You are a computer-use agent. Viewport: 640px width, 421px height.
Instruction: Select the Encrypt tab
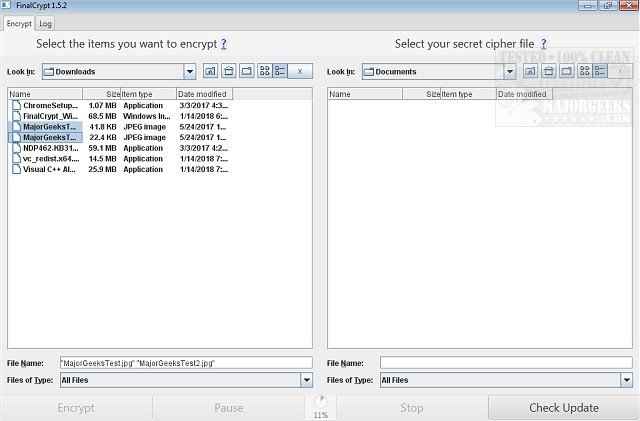pyautogui.click(x=19, y=23)
